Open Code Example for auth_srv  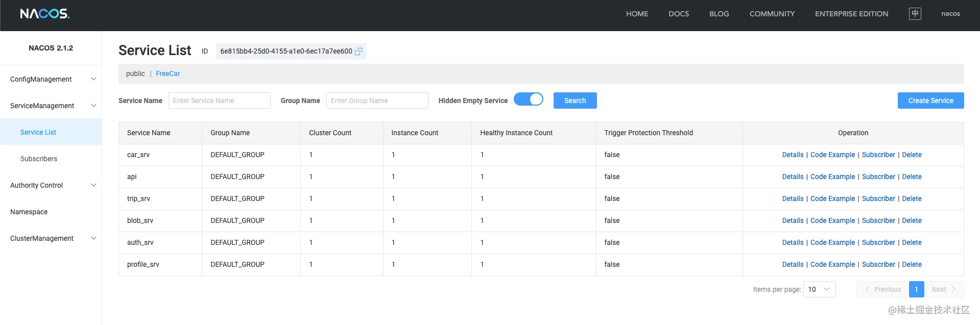832,242
